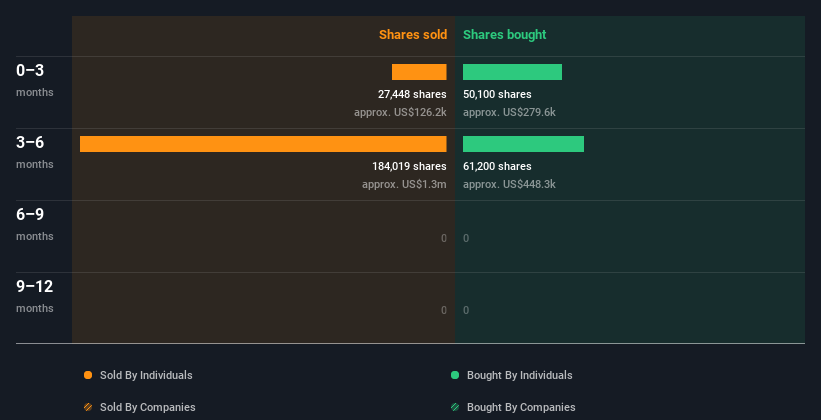The height and width of the screenshot is (420, 821).
Task: Click the 0–3 months green bought bar
Action: click(x=512, y=72)
